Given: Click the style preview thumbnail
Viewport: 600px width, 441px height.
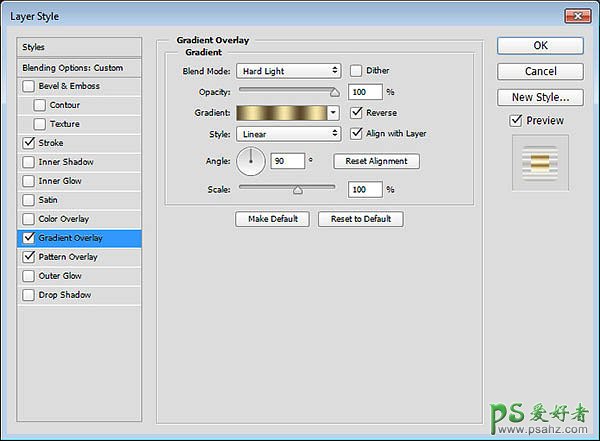Looking at the screenshot, I should click(x=540, y=165).
